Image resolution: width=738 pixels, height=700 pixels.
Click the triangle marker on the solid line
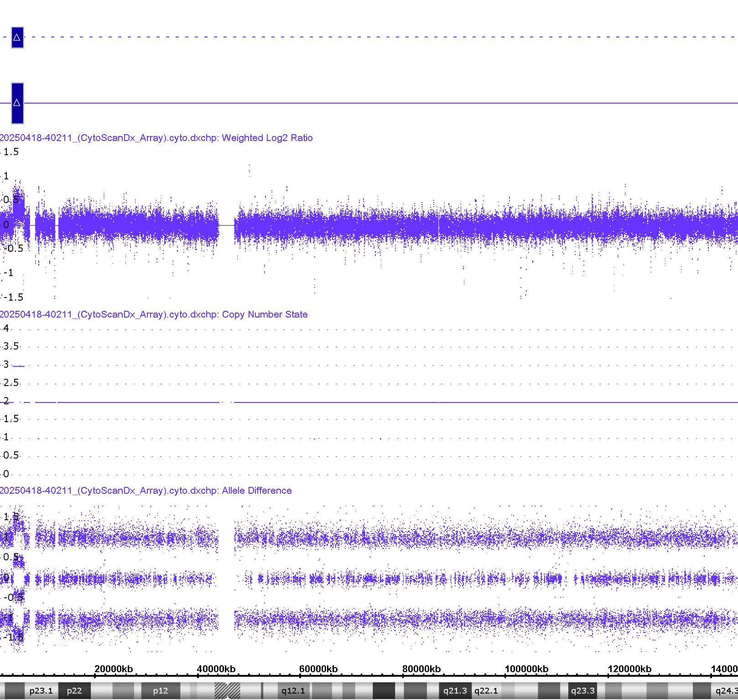pos(17,103)
